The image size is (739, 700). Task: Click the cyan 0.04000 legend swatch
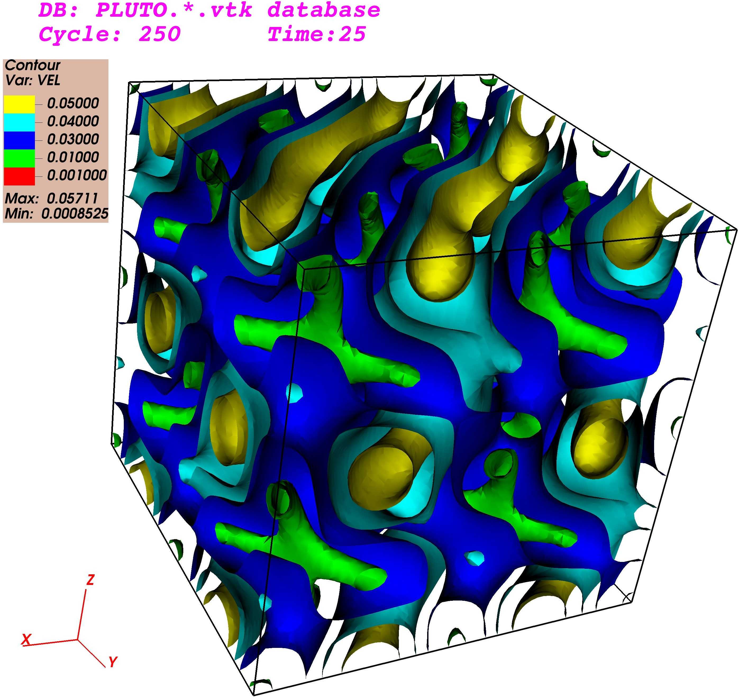click(x=19, y=122)
